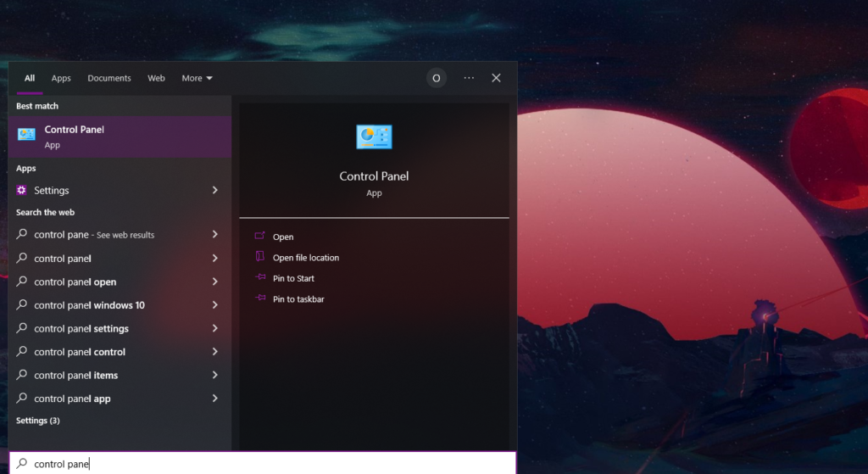Click the magnifier beside 'control panel settings'
Image resolution: width=868 pixels, height=474 pixels.
click(21, 328)
